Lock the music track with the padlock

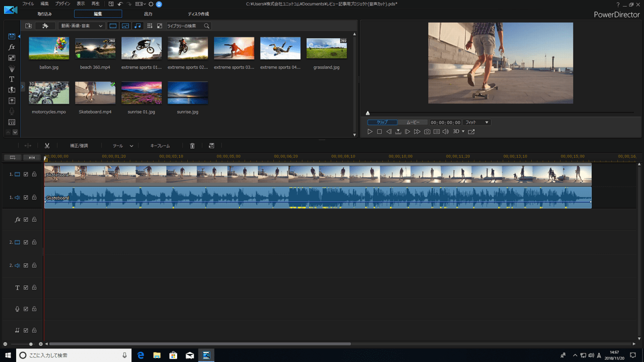[x=34, y=330]
